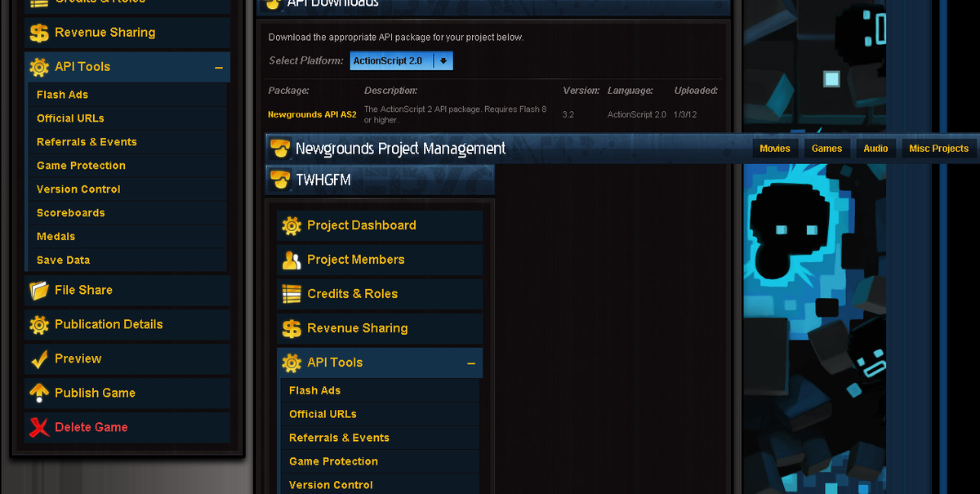980x494 pixels.
Task: Open Version Control in center submenu
Action: 380,485
